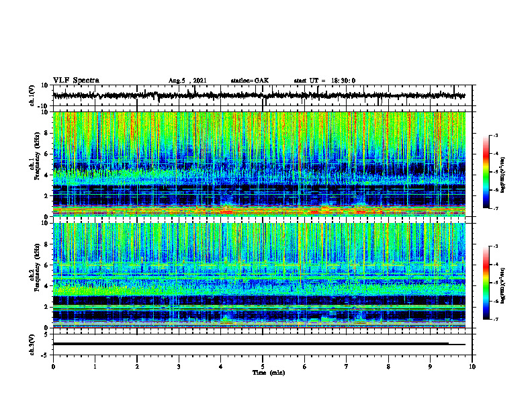
Task: Click the '4' kHz tick on ch.1 spectrogram
Action: [x=46, y=175]
